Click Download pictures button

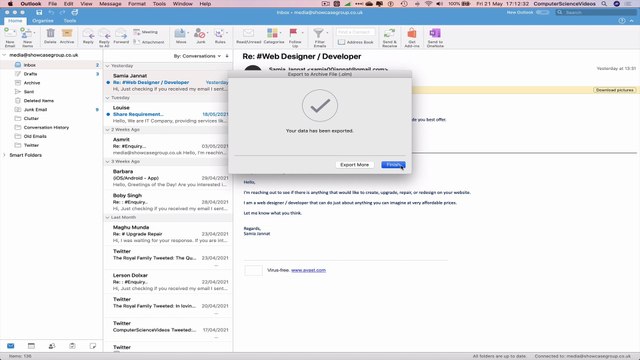click(614, 90)
